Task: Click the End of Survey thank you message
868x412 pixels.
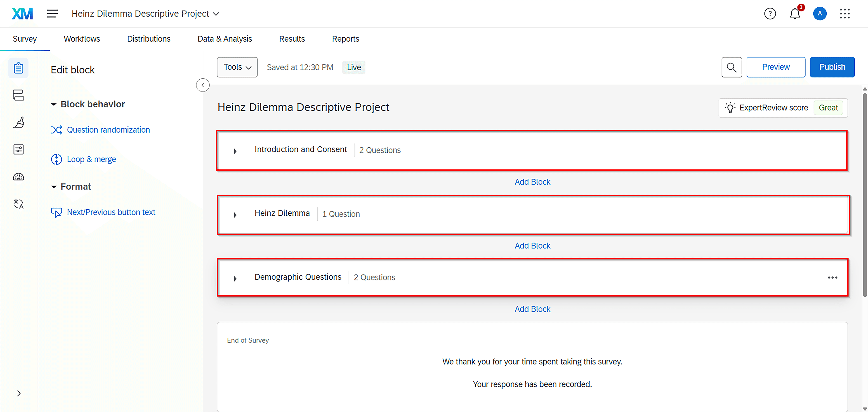Action: click(x=532, y=361)
